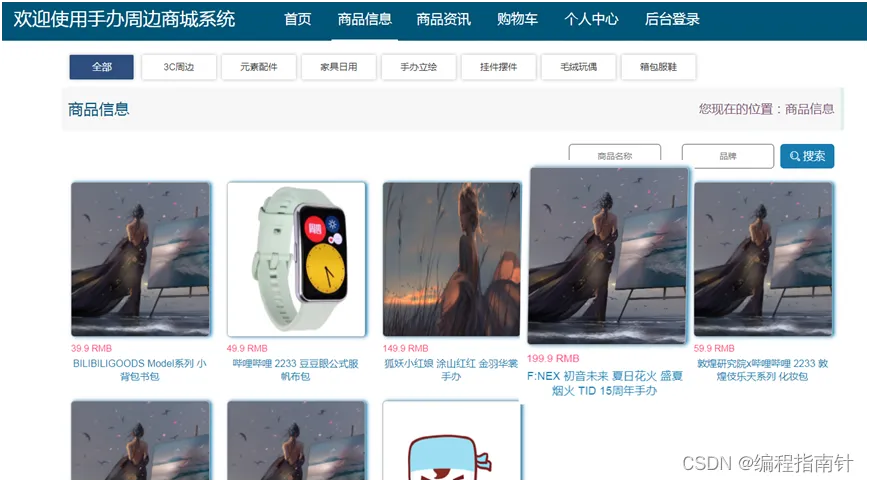The image size is (869, 482).
Task: Open the 购物车 page
Action: point(517,19)
